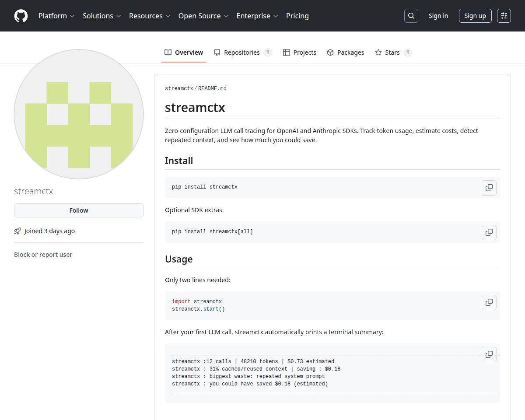
Task: Click the '12 calls | 48210 tokens' line
Action: coord(253,361)
